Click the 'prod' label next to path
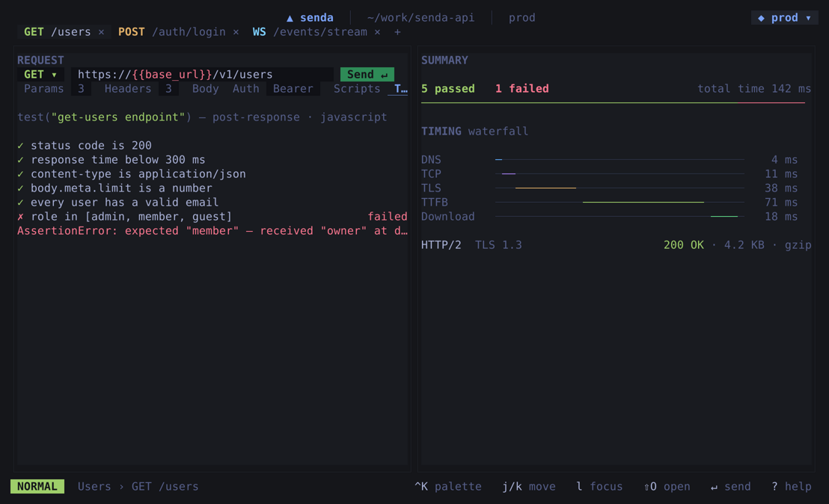829x504 pixels. [x=521, y=18]
